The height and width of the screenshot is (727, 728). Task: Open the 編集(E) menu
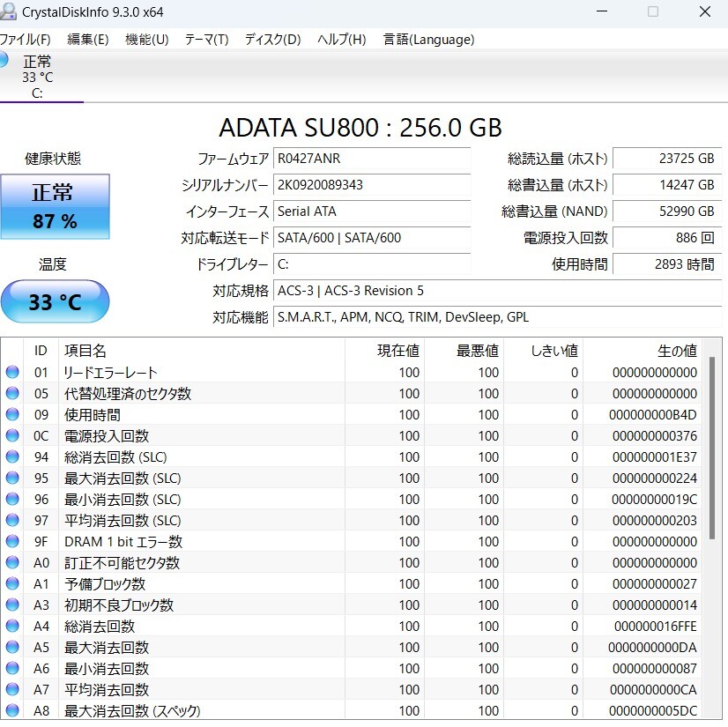tap(88, 40)
